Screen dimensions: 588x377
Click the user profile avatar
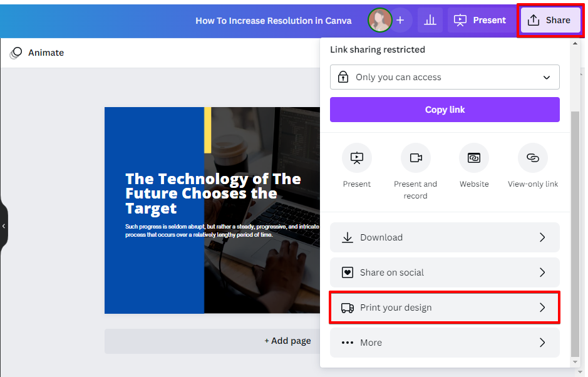pos(379,20)
